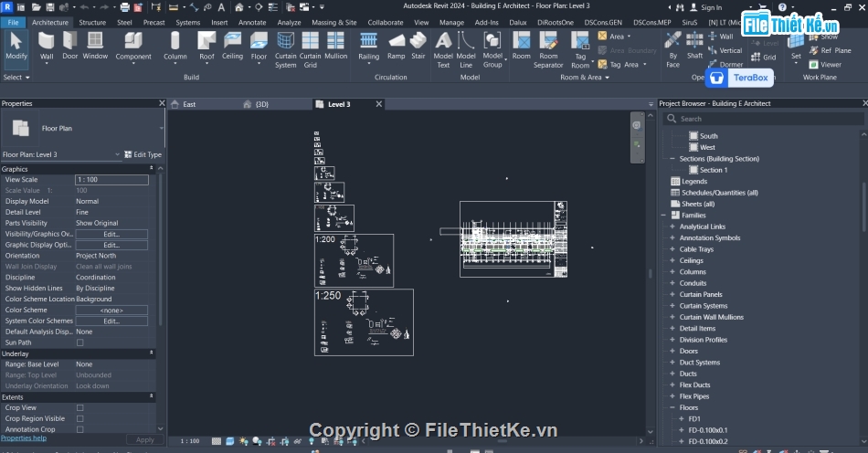Pick the Column tool
This screenshot has width=868, height=453.
175,47
